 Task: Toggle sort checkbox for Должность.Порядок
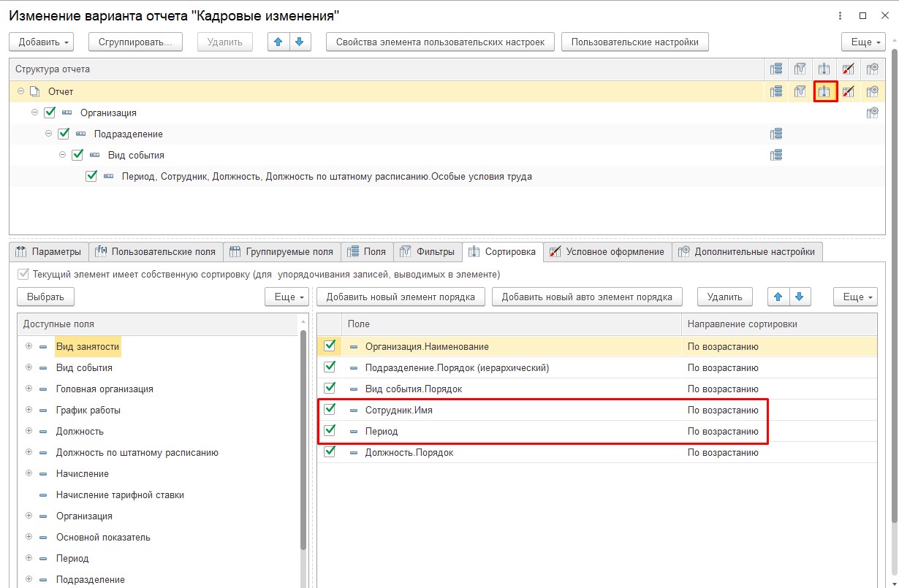click(x=330, y=451)
